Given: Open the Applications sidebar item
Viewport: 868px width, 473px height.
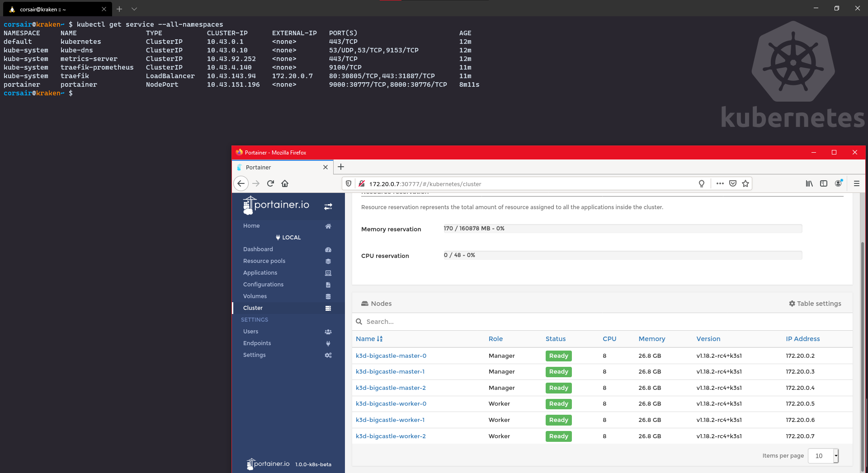Looking at the screenshot, I should 260,273.
